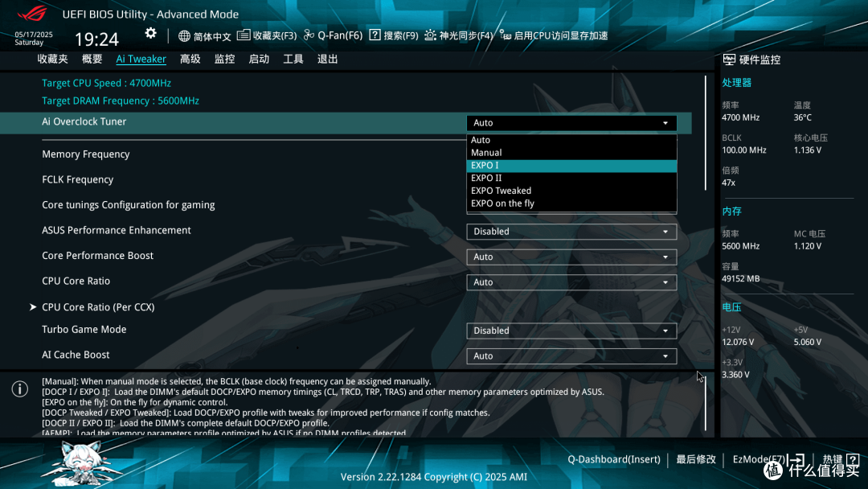
Task: Select the Ai Tweaker tab
Action: pos(141,60)
